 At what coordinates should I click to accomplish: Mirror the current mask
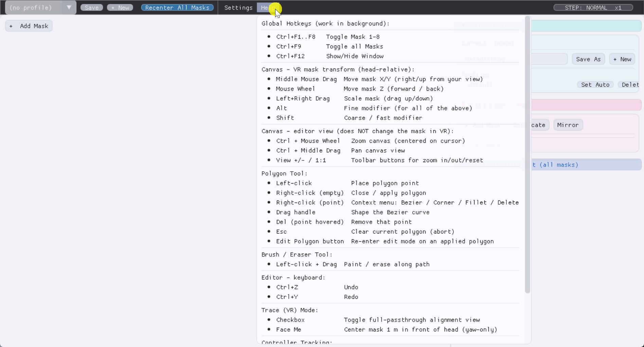568,125
